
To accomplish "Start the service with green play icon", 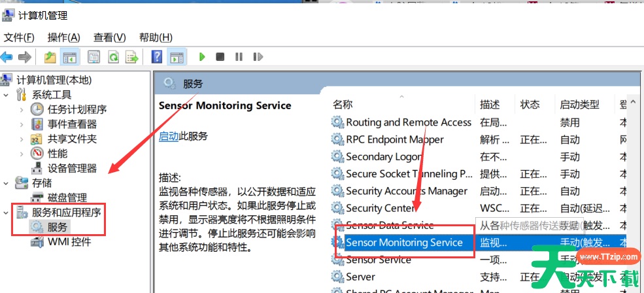I will [x=202, y=57].
